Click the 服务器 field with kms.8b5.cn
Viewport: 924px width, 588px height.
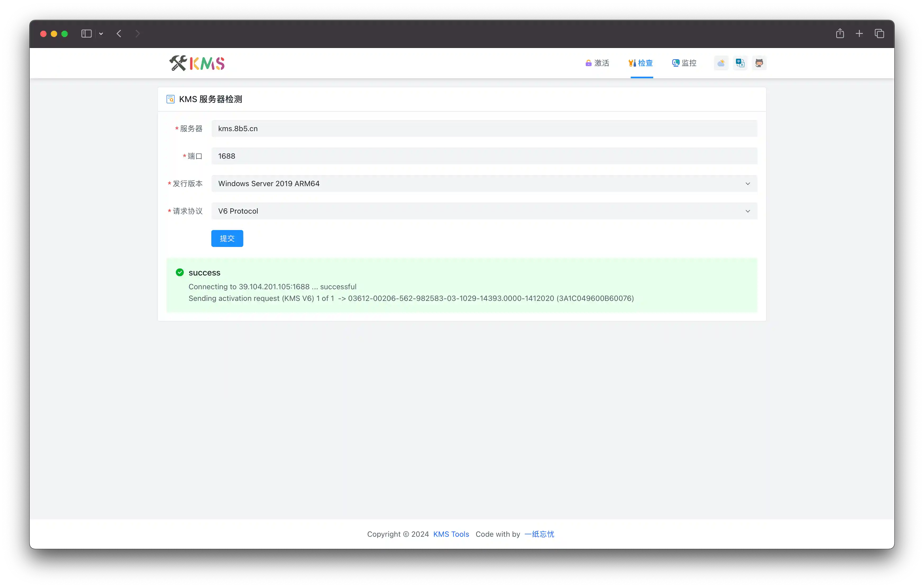(484, 128)
